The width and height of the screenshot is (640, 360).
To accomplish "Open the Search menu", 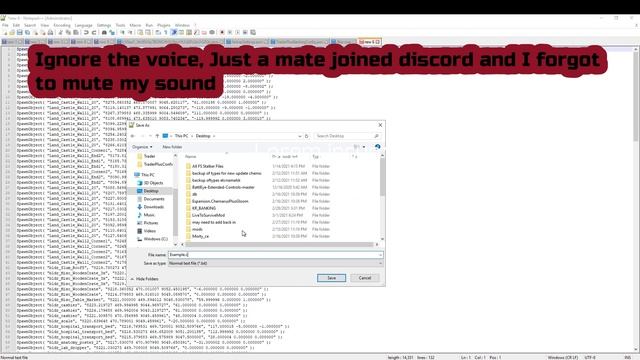I will tap(30, 25).
